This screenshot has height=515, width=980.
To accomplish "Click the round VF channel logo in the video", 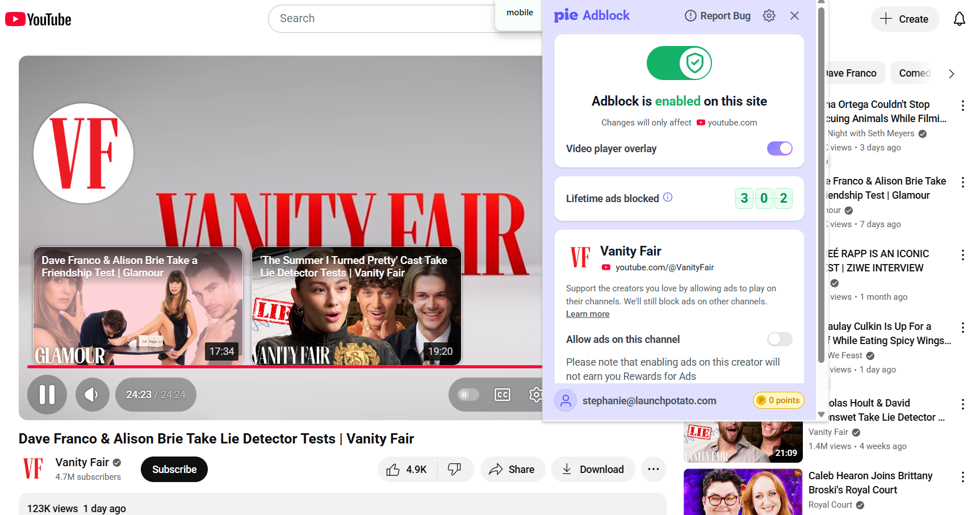I will click(83, 153).
